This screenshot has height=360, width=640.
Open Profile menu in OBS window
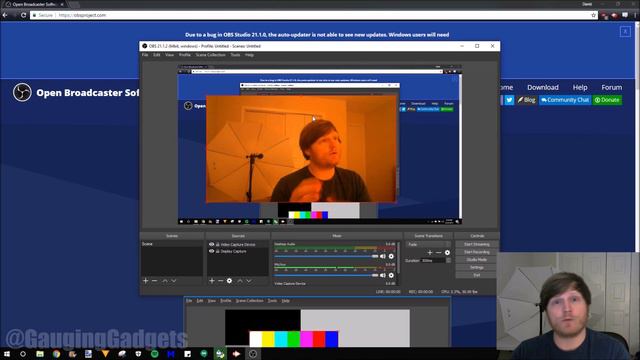(x=184, y=55)
